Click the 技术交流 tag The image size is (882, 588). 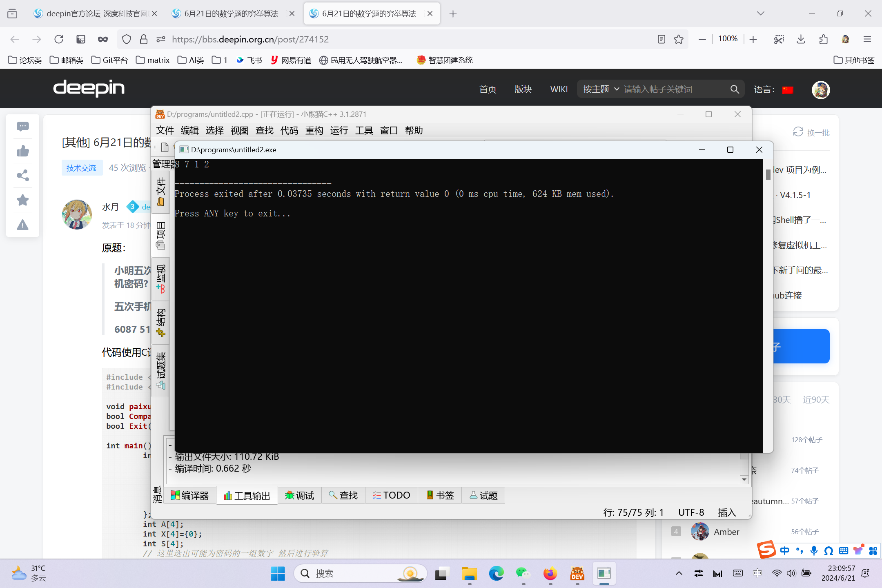[81, 168]
